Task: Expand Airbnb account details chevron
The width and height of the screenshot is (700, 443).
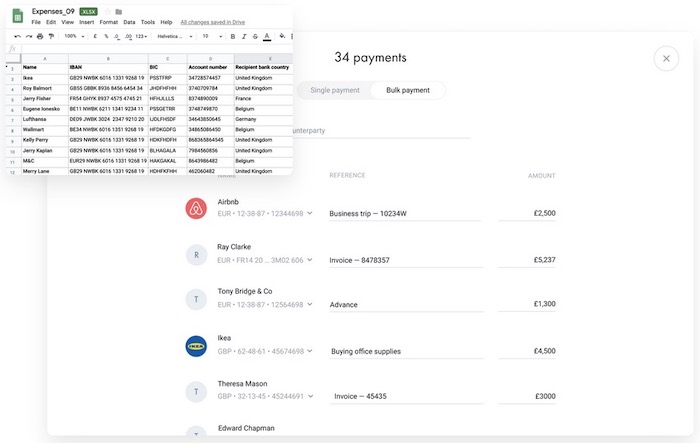Action: tap(310, 213)
